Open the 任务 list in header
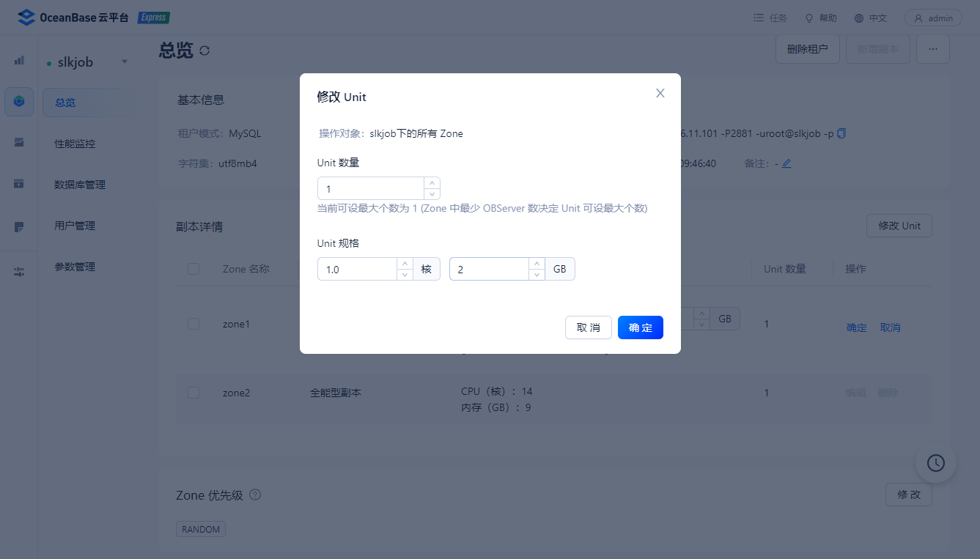 [770, 18]
